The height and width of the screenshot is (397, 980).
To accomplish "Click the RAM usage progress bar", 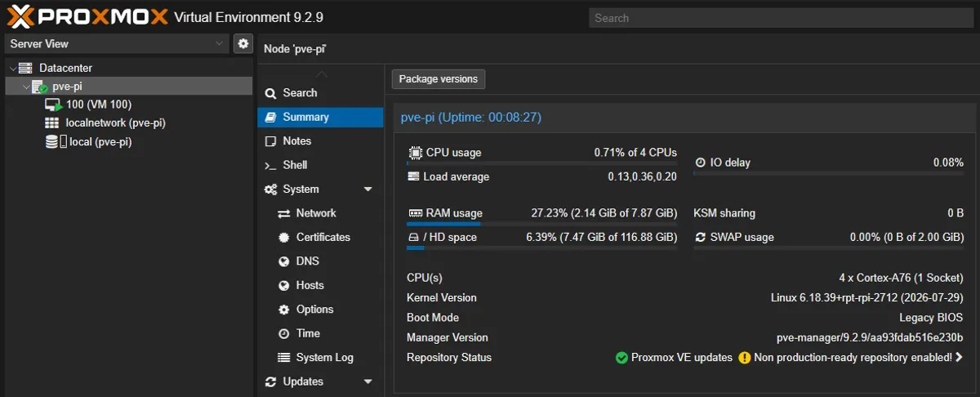I will (x=542, y=224).
